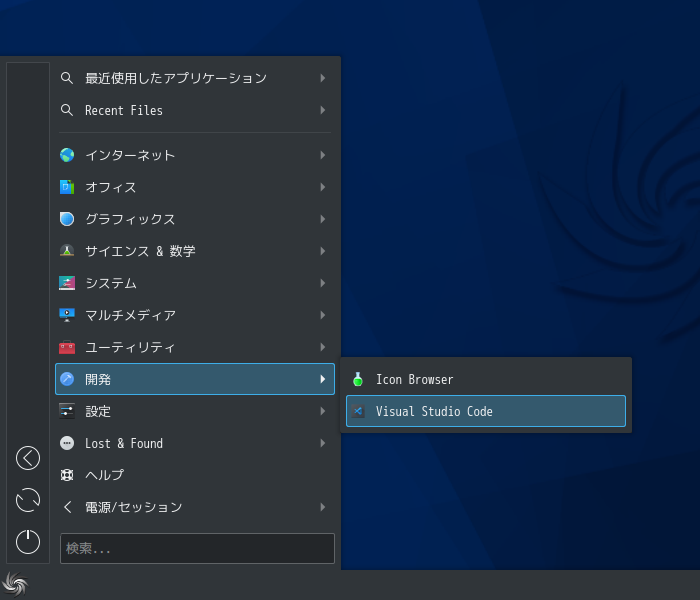The width and height of the screenshot is (700, 600).
Task: Click the magnifier icon beside 最近使用したアプリケーション
Action: click(67, 78)
